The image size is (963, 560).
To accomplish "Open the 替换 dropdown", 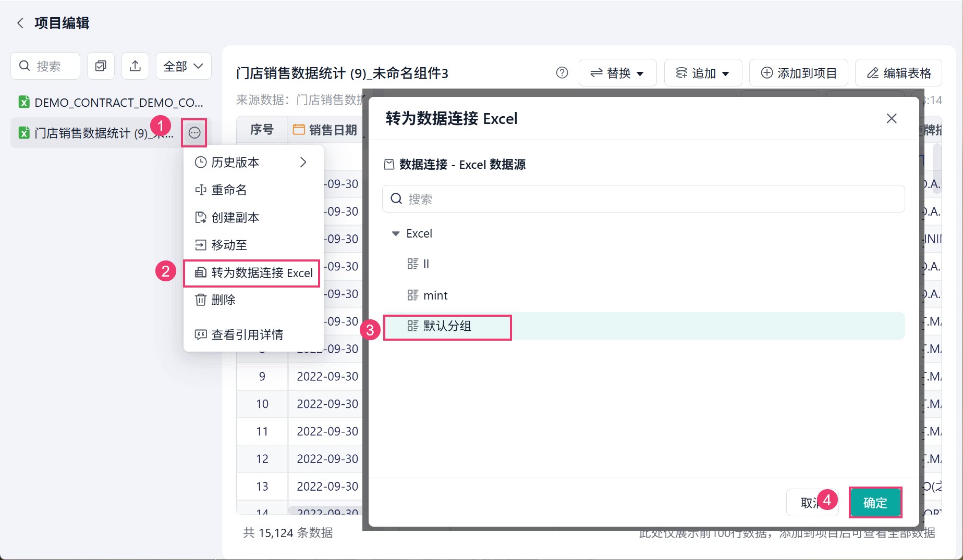I will [x=617, y=73].
